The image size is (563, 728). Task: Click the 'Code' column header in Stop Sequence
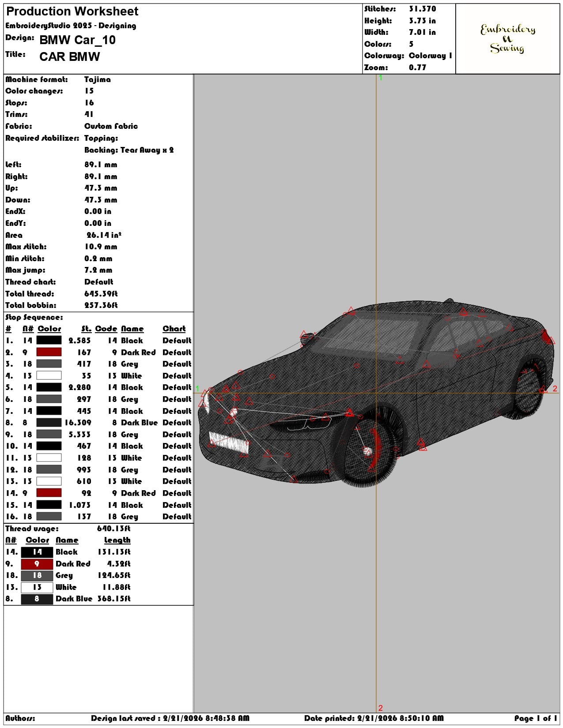[106, 329]
